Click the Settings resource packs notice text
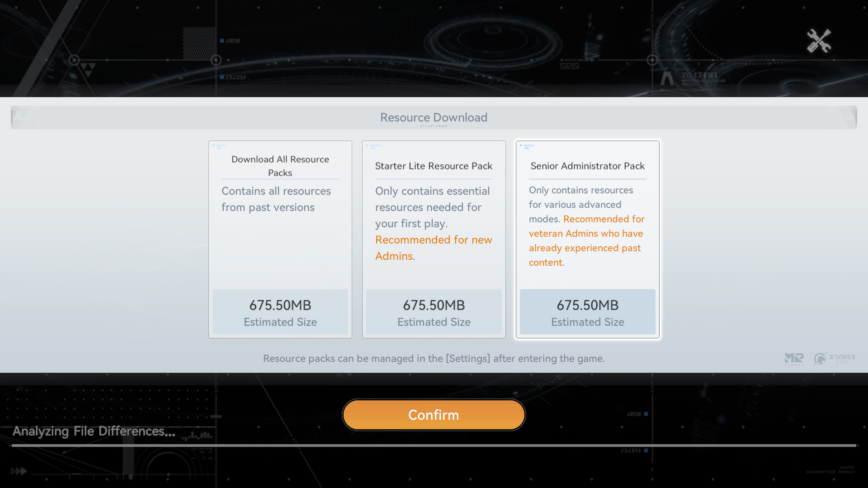The width and height of the screenshot is (868, 488). click(434, 358)
